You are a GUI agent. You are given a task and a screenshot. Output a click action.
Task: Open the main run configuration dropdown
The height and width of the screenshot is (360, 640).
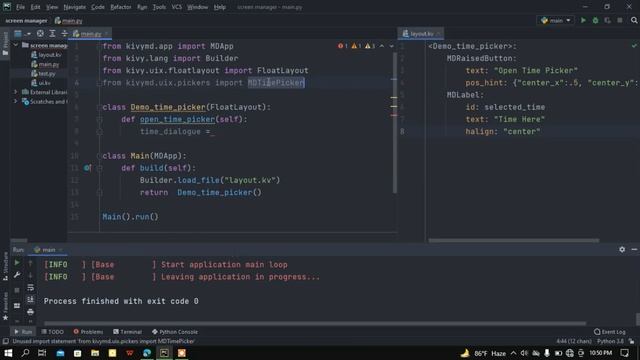pos(555,20)
